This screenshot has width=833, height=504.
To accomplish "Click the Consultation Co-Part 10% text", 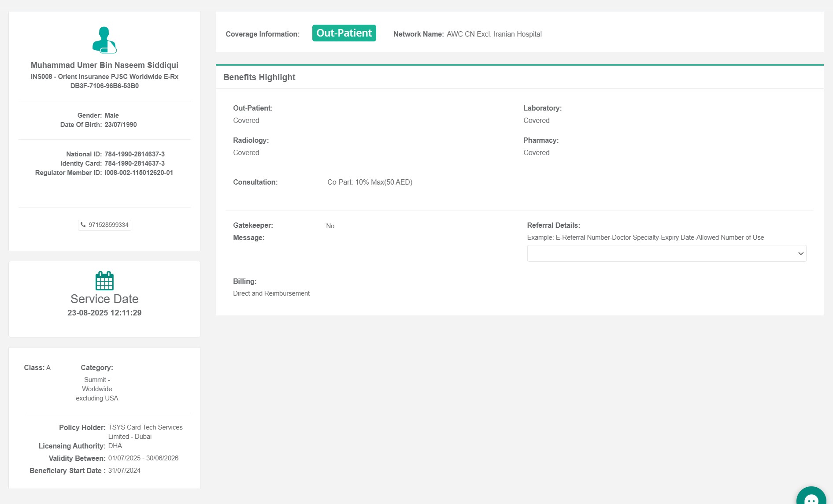I will [x=370, y=182].
